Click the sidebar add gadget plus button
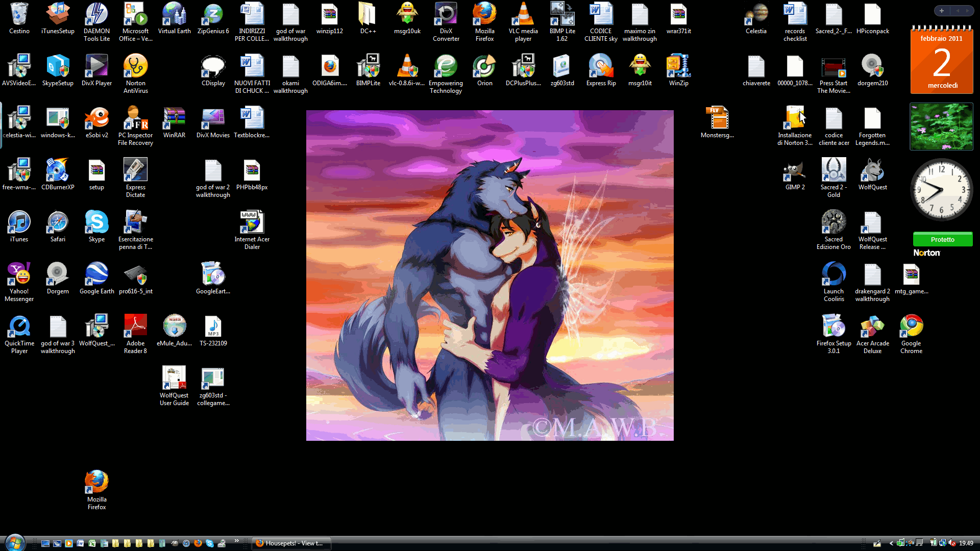 tap(942, 11)
